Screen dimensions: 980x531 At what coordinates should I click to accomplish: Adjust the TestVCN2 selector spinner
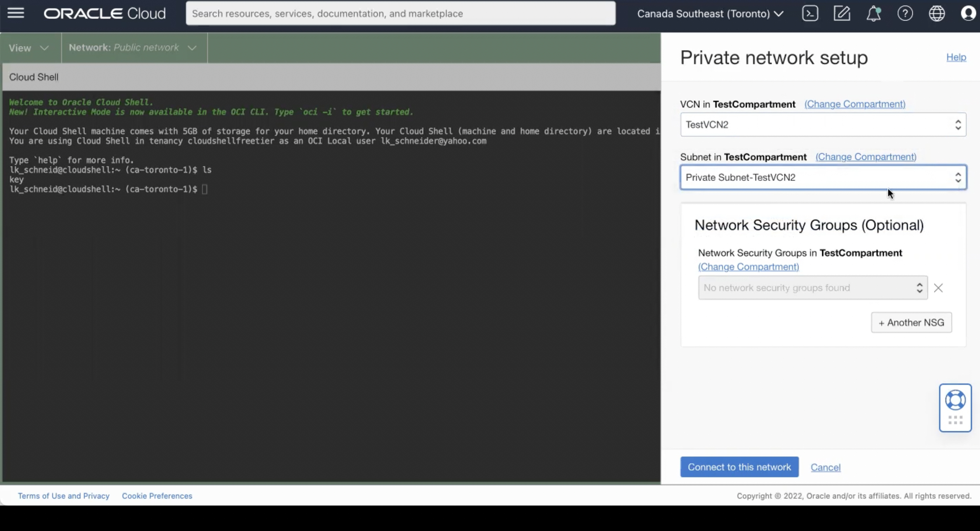click(x=958, y=125)
